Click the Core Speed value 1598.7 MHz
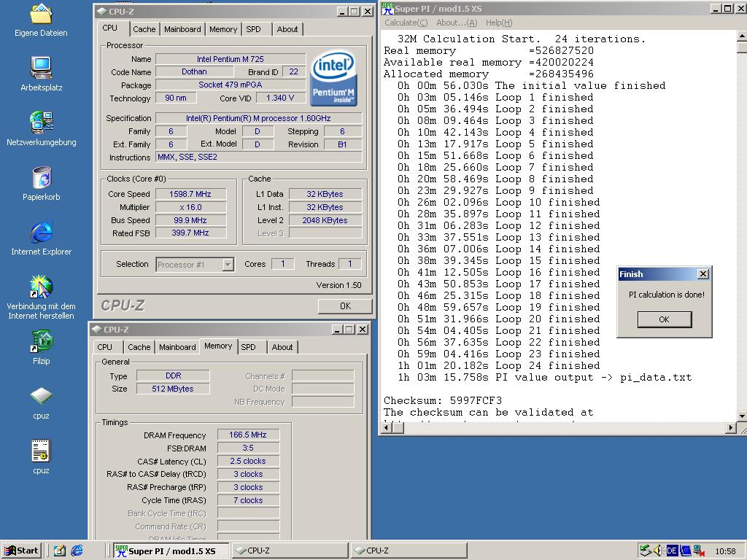747x560 pixels. [190, 194]
